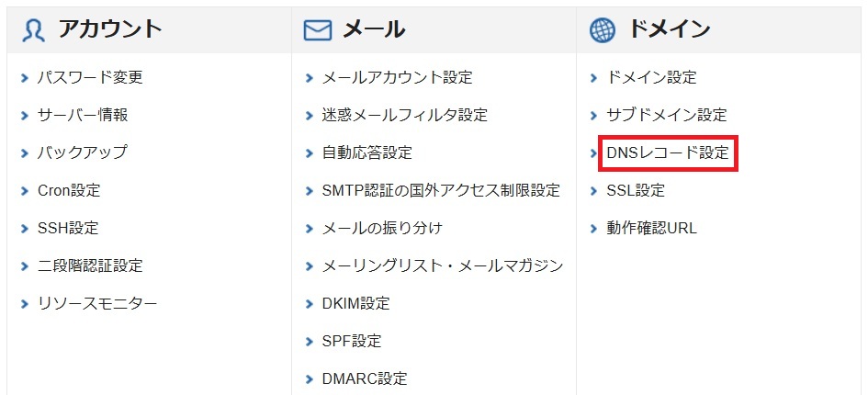
Task: Open 動作確認URL
Action: [x=651, y=228]
